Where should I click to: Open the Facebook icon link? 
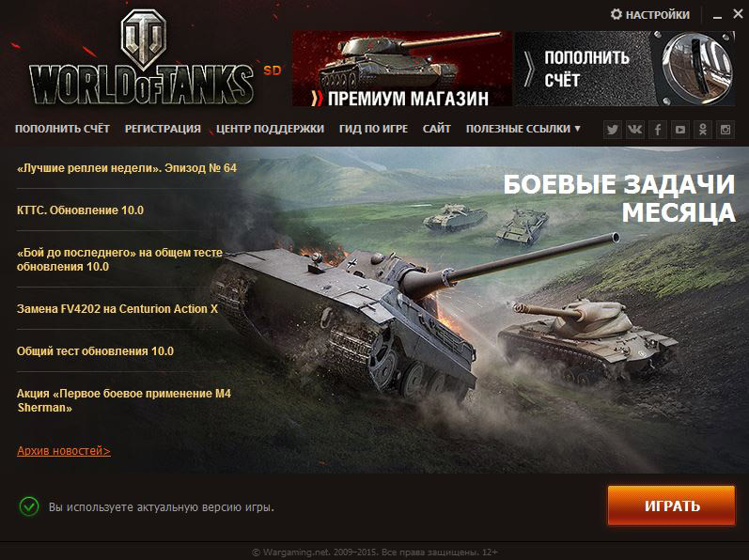click(657, 130)
